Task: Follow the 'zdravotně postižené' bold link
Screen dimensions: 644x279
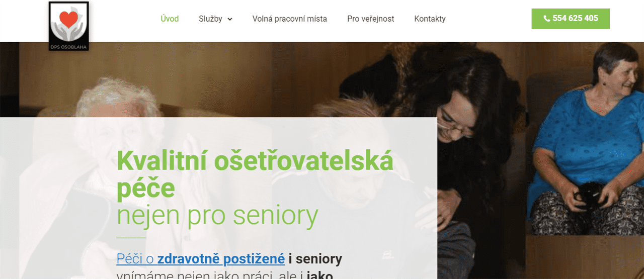Action: pyautogui.click(x=221, y=259)
